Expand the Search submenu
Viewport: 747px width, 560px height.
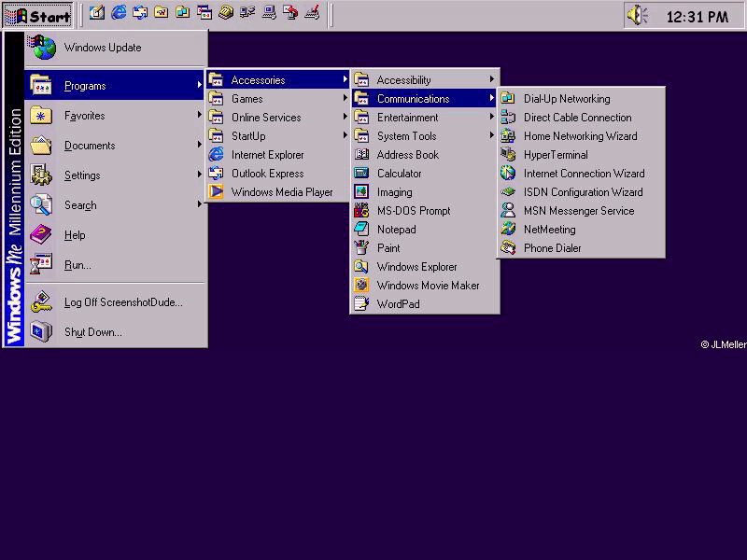tap(116, 205)
